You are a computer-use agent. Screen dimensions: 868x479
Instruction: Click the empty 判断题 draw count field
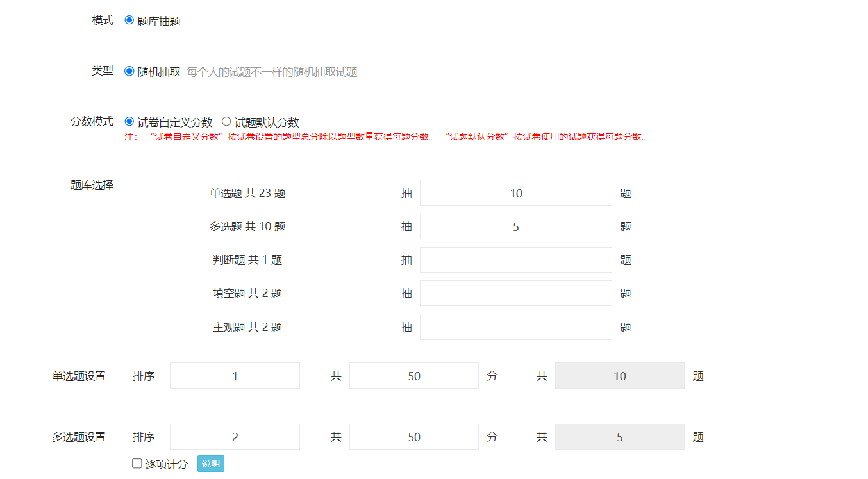(515, 259)
